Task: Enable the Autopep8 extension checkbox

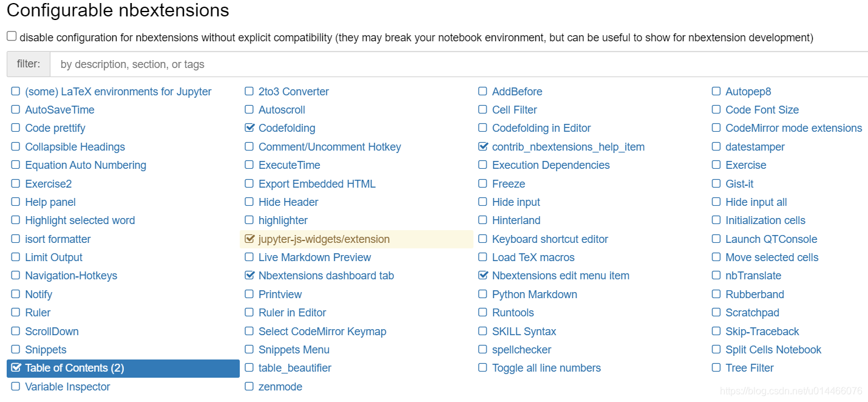Action: point(716,91)
